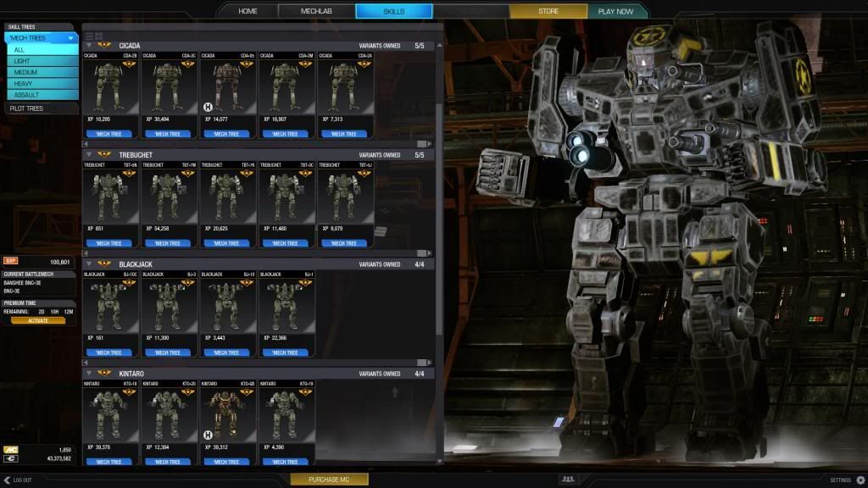Open 'MECH TREE for Cicada CDA-3M
Viewport: 868px width, 488px height.
(x=285, y=134)
